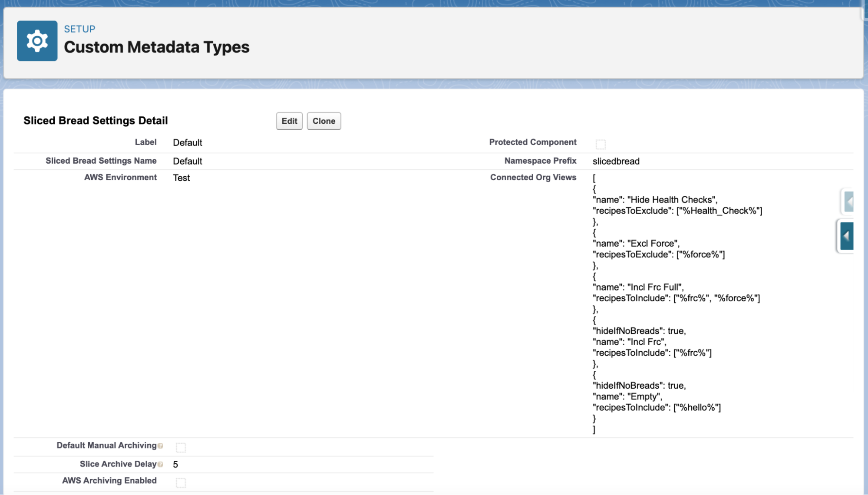Viewport: 868px width, 495px height.
Task: Click the Label field value Default
Action: pyautogui.click(x=187, y=143)
